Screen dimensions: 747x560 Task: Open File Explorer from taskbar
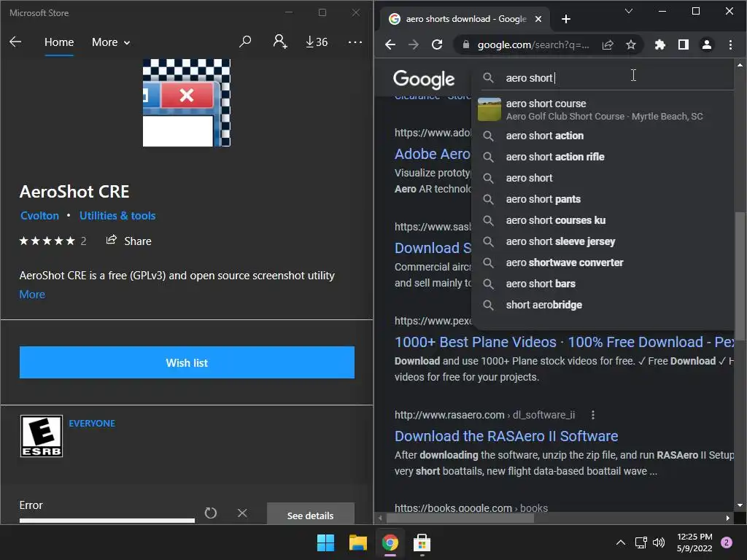pyautogui.click(x=357, y=542)
